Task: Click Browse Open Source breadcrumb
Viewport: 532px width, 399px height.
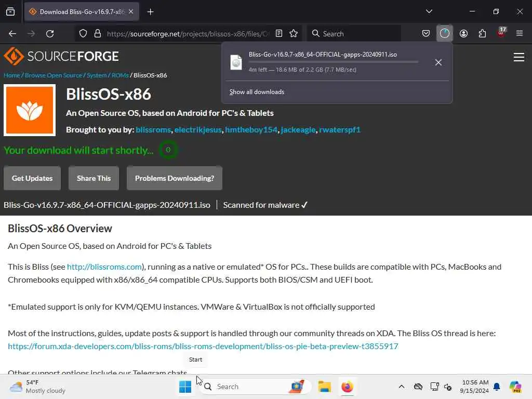Action: [54, 75]
